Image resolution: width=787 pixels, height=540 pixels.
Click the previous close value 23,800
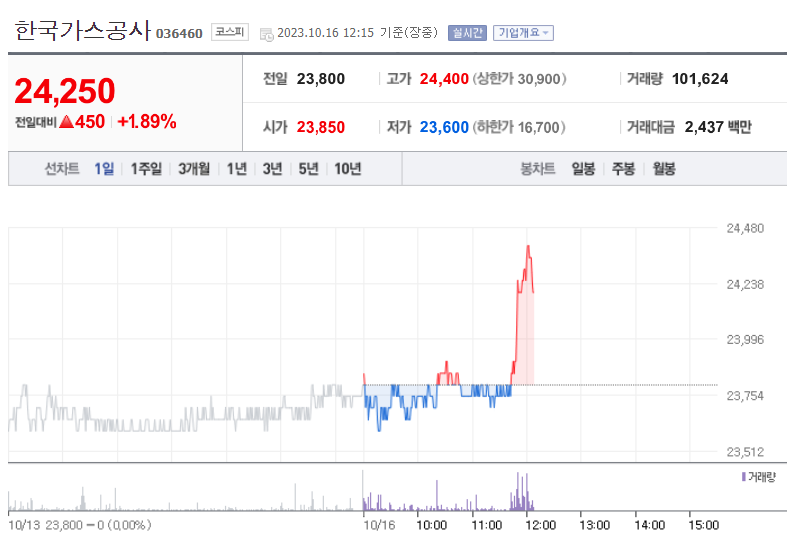[321, 79]
